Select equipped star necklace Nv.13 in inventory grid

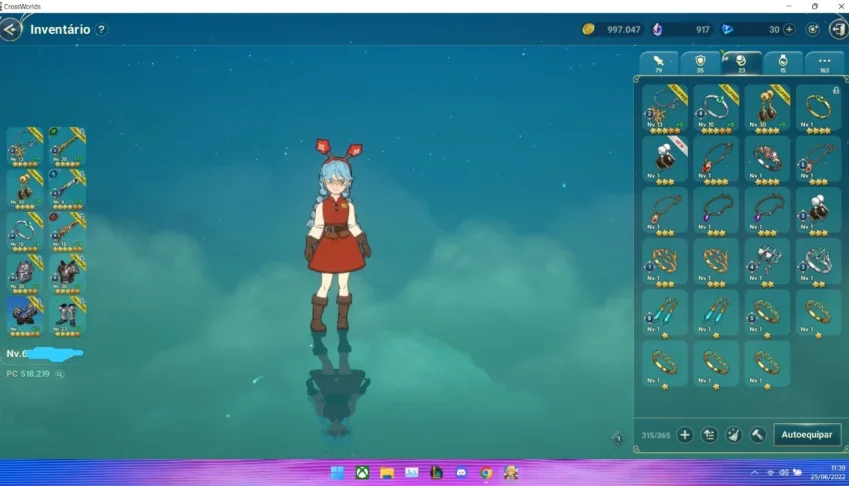pyautogui.click(x=665, y=109)
